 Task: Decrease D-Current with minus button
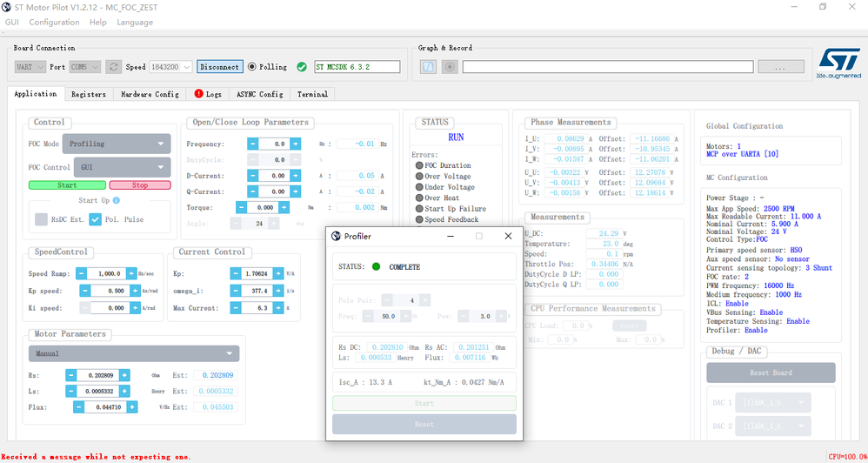click(252, 176)
